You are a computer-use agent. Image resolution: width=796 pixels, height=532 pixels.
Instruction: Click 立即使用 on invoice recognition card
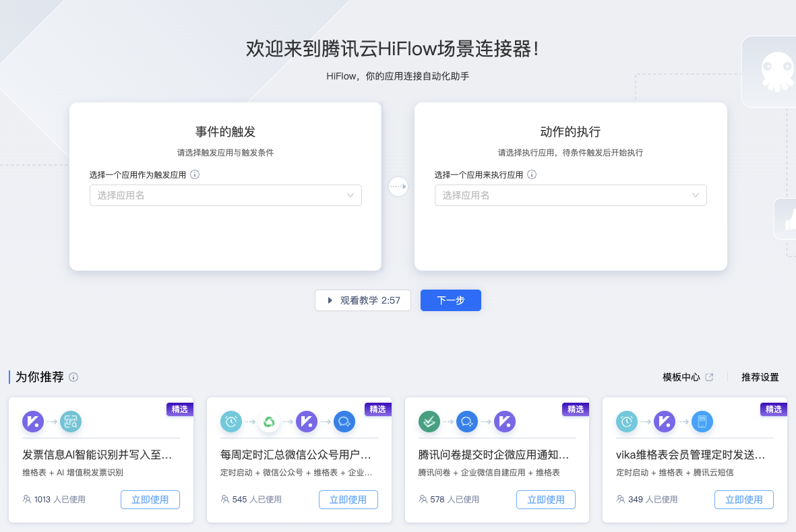point(150,500)
